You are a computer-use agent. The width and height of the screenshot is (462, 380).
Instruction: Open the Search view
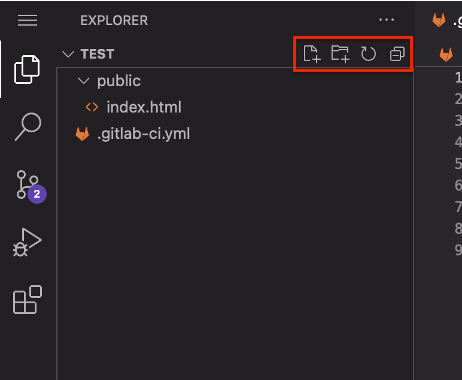[28, 127]
